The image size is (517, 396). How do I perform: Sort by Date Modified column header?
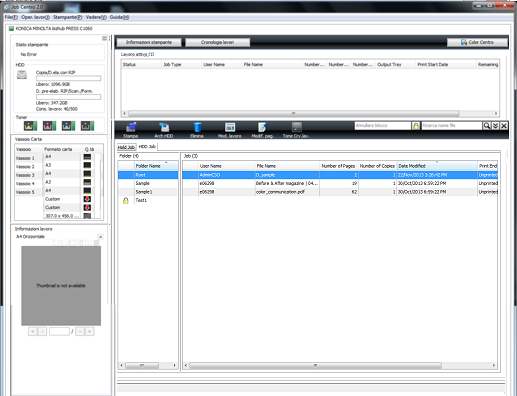[437, 166]
